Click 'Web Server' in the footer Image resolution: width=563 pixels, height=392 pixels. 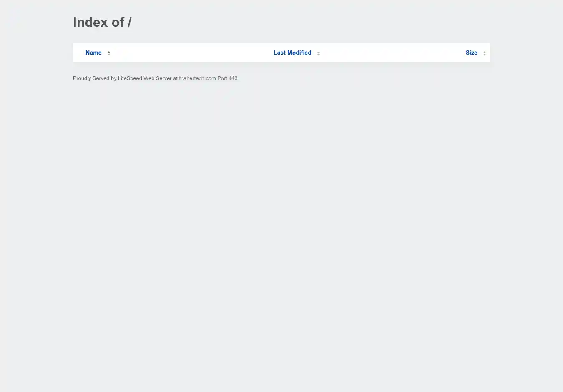158,78
